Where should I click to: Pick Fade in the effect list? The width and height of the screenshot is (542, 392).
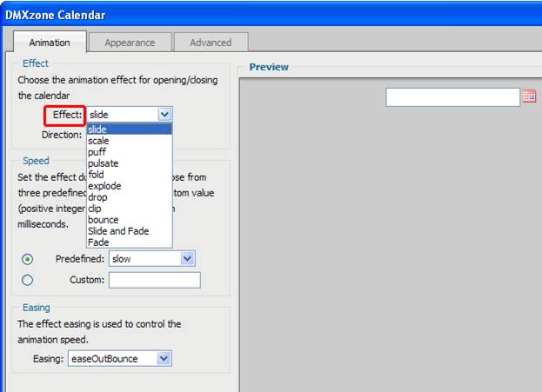tap(130, 243)
